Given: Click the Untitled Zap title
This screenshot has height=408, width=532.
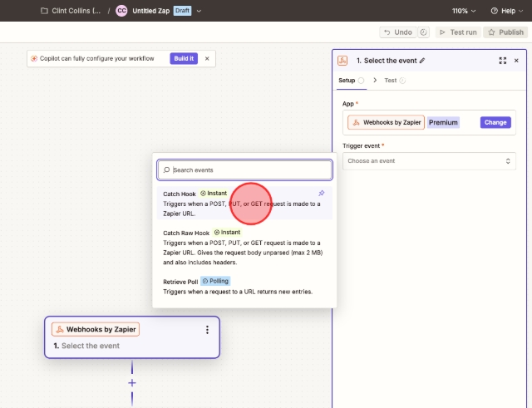Looking at the screenshot, I should tap(151, 11).
